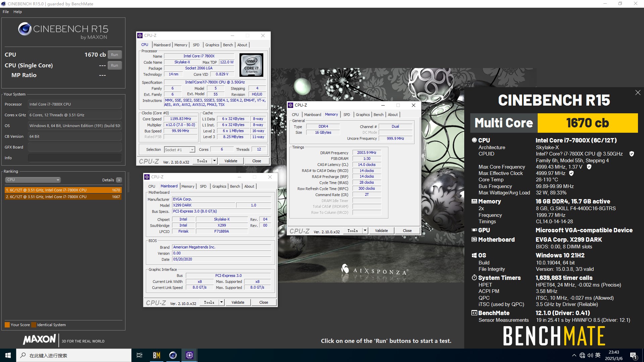Switch to Cinebench via taskbar icon
This screenshot has height=362, width=644.
click(173, 355)
